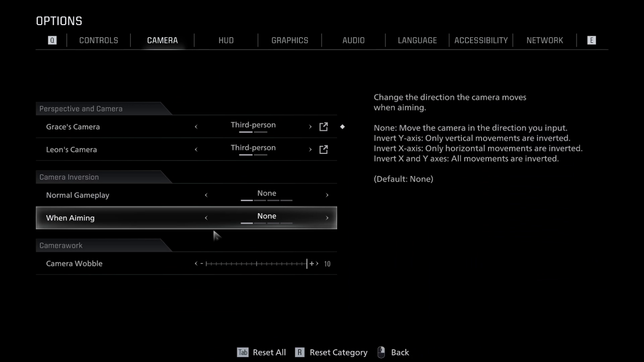Cycle When Aiming inversion left arrow
The height and width of the screenshot is (362, 644).
(206, 218)
